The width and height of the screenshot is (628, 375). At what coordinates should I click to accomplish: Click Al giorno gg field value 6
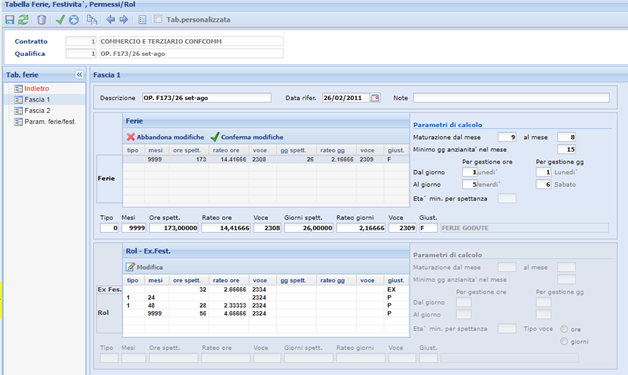coord(543,184)
